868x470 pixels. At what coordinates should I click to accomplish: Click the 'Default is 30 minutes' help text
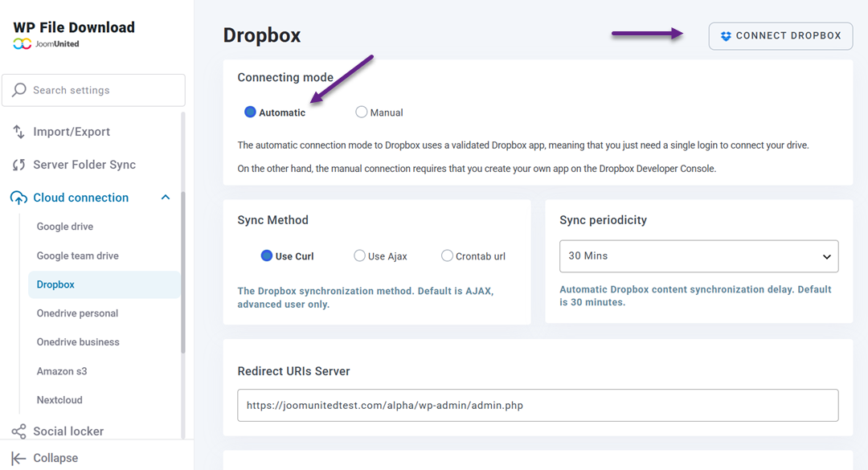click(695, 296)
